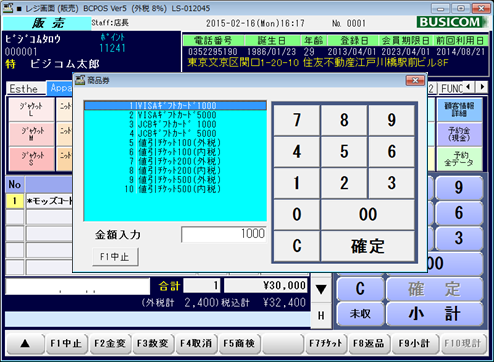Select row 7 値引チケット200(外税)
Viewport: 494px width, 362px height.
click(x=175, y=161)
